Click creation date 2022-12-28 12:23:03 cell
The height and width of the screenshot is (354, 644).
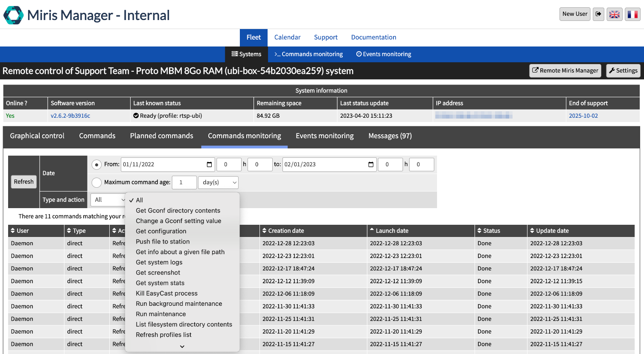(313, 244)
